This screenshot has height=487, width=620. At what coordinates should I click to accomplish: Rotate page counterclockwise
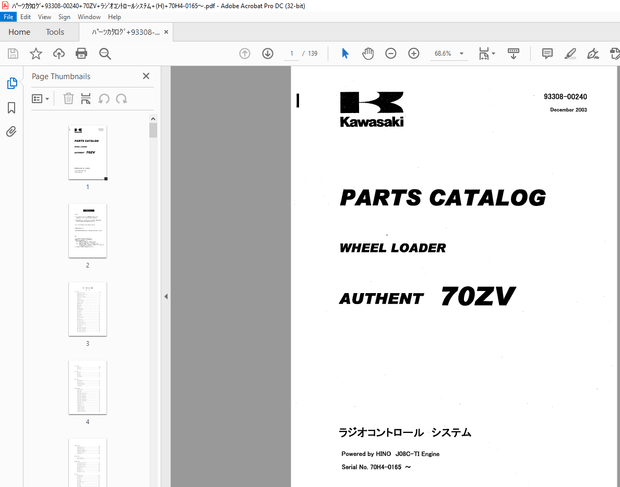pyautogui.click(x=104, y=98)
